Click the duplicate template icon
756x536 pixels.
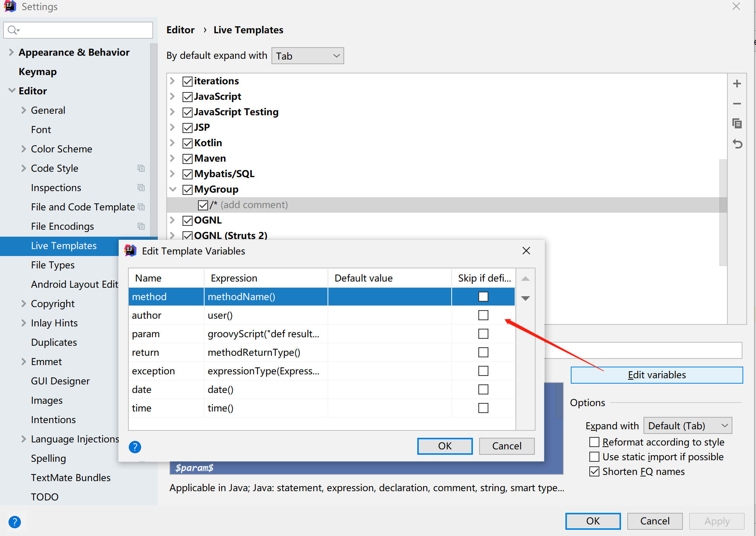[737, 124]
